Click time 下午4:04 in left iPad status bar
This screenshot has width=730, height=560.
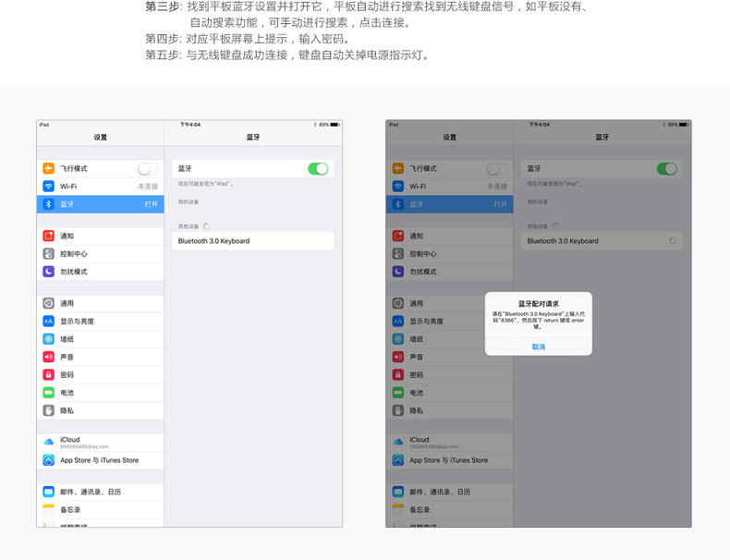(x=190, y=124)
